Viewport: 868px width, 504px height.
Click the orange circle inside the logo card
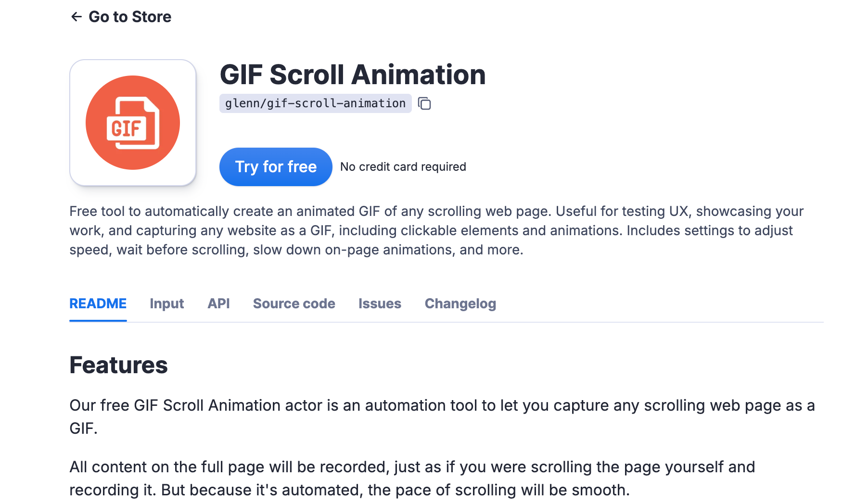pyautogui.click(x=132, y=122)
